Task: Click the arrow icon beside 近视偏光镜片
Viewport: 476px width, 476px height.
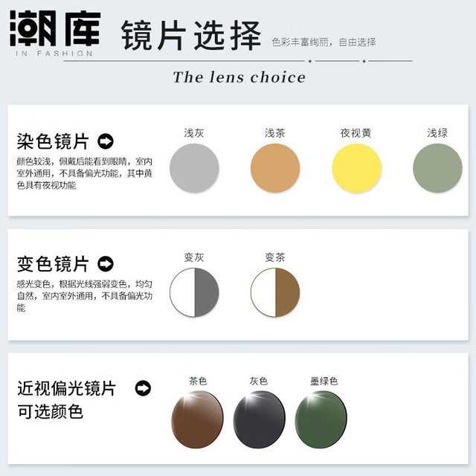Action: 143,388
